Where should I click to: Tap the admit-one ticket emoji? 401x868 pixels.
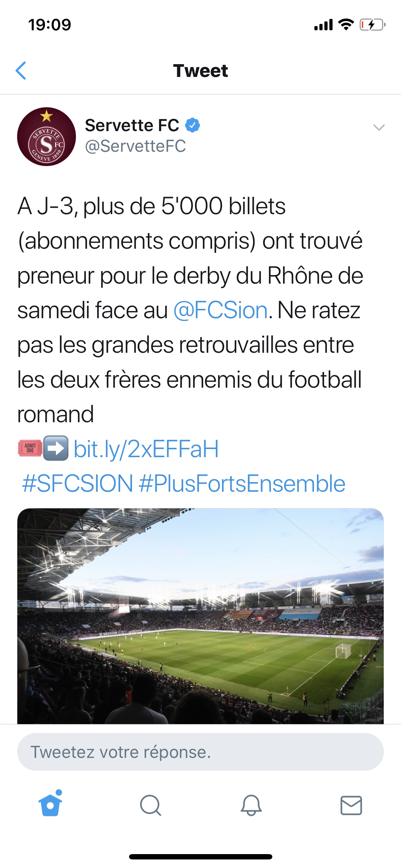coord(30,448)
